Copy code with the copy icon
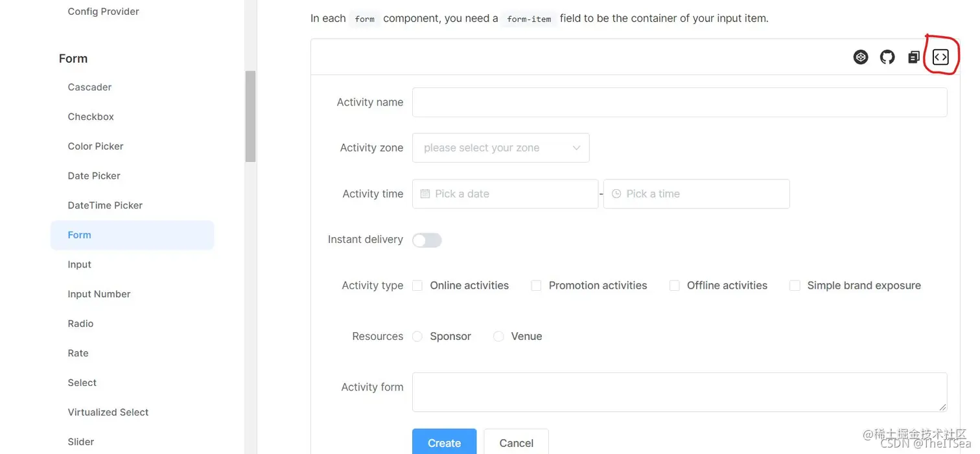 (914, 57)
